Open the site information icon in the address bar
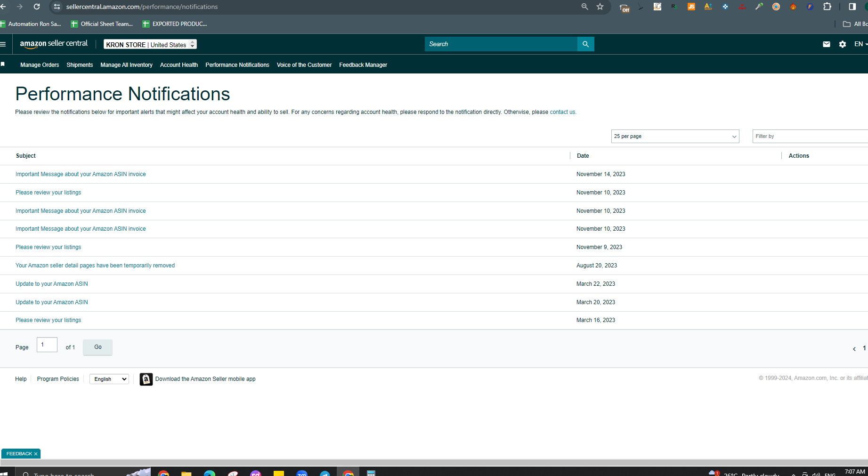868x476 pixels. point(57,7)
